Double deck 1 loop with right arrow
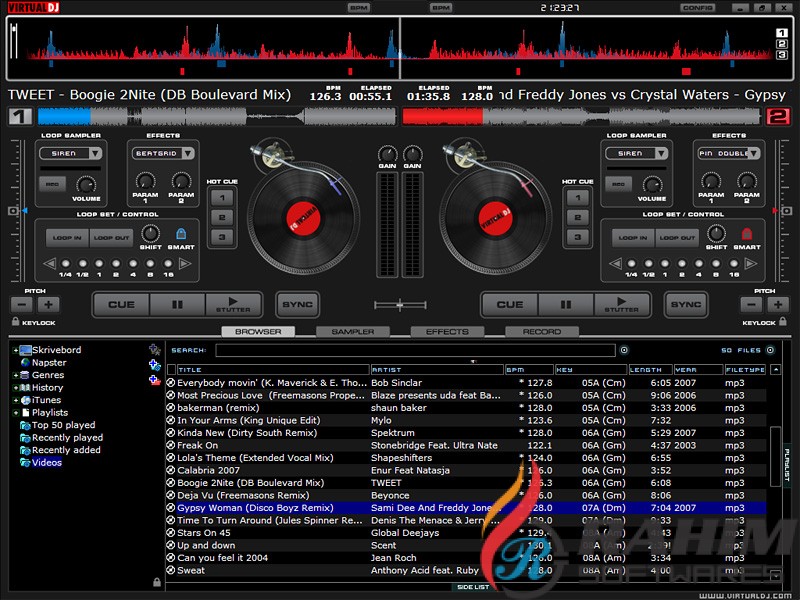The width and height of the screenshot is (800, 600). click(x=185, y=264)
